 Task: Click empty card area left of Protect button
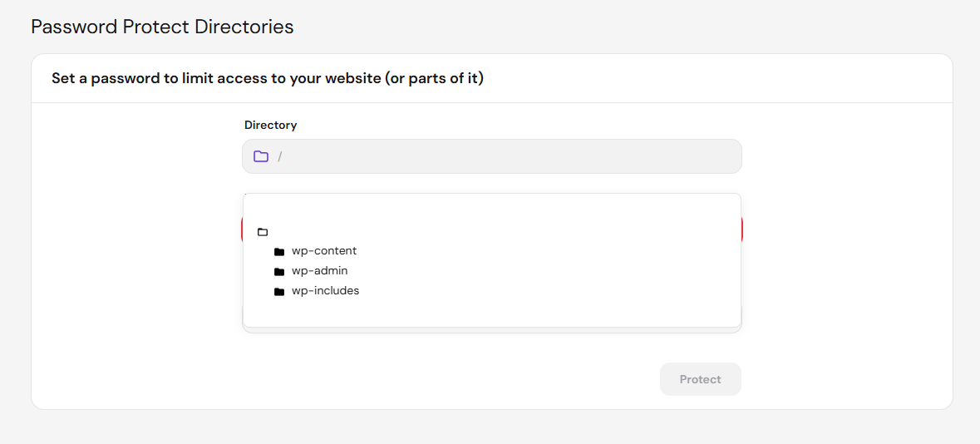pos(437,379)
